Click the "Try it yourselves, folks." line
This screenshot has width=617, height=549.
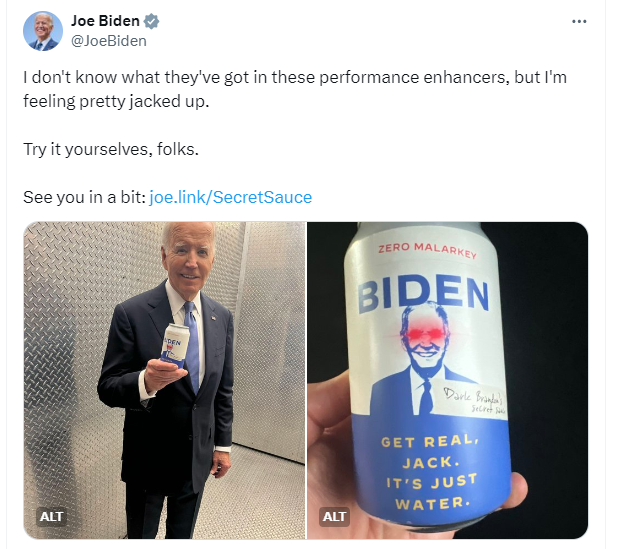click(111, 150)
